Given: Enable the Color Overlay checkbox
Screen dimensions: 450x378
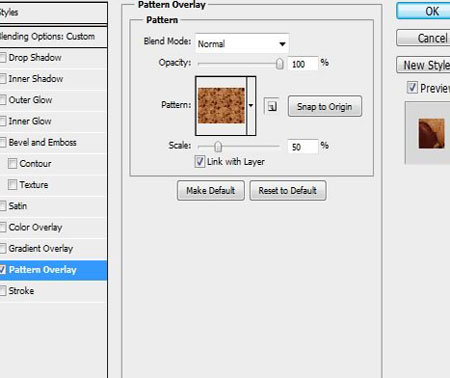Looking at the screenshot, I should (x=3, y=227).
